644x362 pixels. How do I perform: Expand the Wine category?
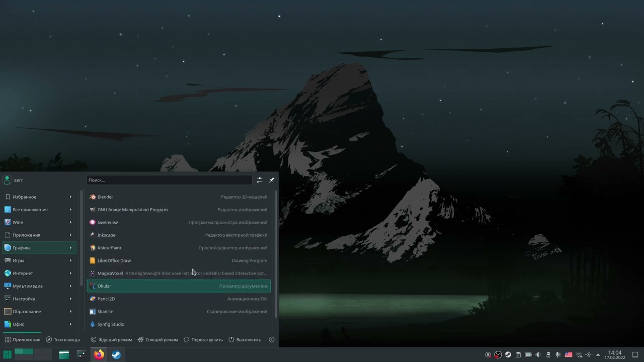(x=39, y=222)
